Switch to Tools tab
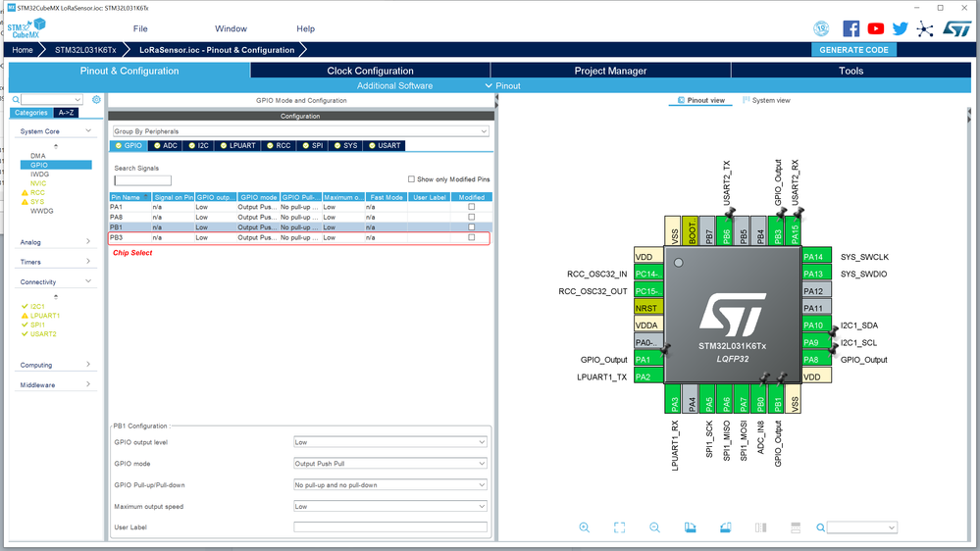 [x=851, y=71]
